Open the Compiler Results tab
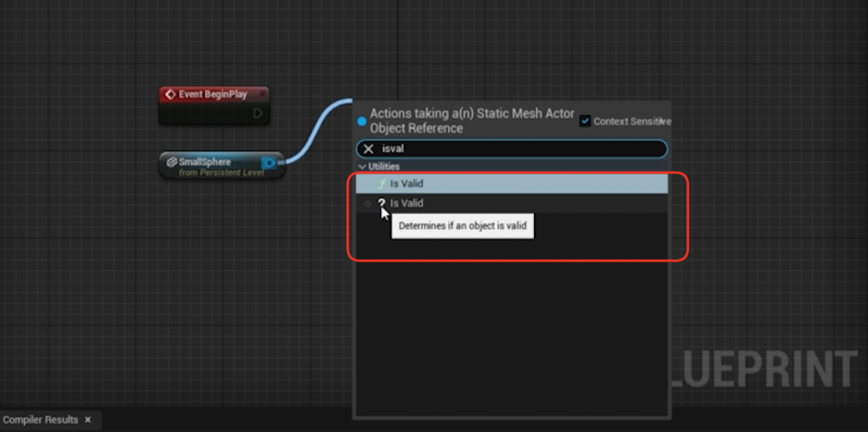Screen dimensions: 868x432 point(41,420)
